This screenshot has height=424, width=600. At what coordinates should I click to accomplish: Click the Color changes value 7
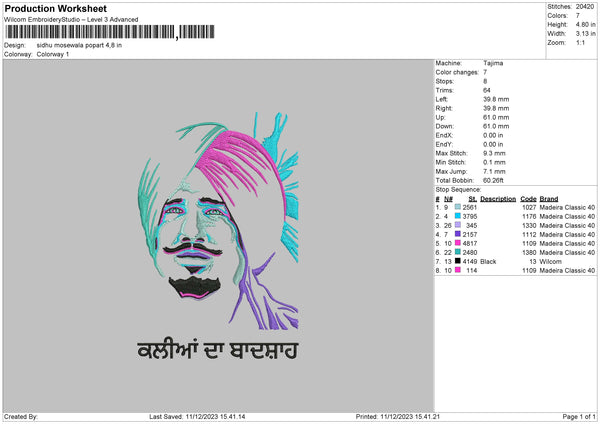pos(485,72)
